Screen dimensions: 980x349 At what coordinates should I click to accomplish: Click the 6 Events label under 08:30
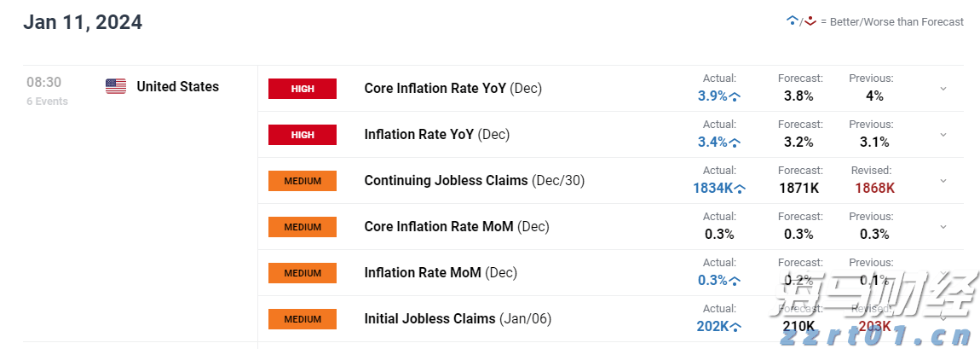47,102
